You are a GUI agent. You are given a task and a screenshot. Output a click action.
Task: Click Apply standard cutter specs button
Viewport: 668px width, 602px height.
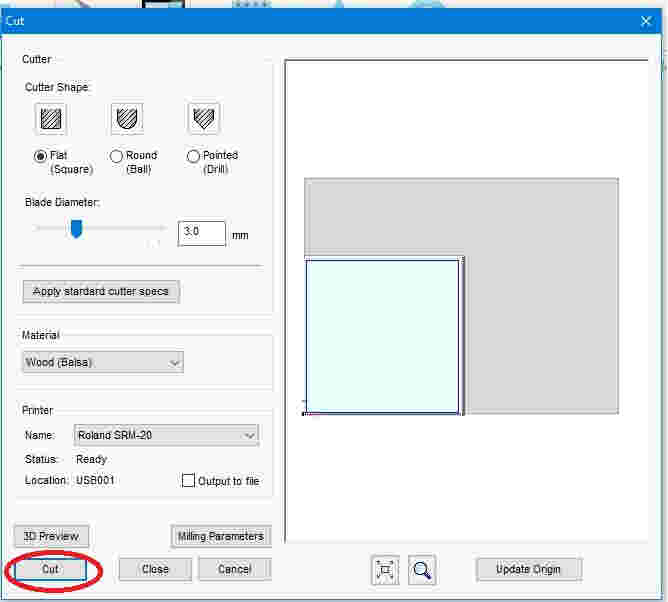click(x=101, y=291)
